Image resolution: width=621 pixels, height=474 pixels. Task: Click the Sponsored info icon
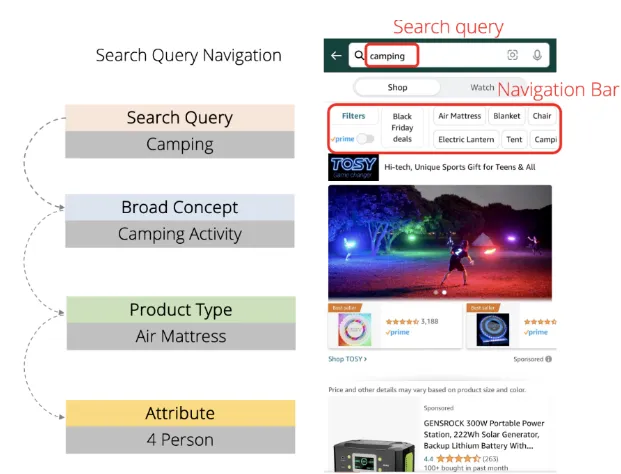click(x=548, y=358)
